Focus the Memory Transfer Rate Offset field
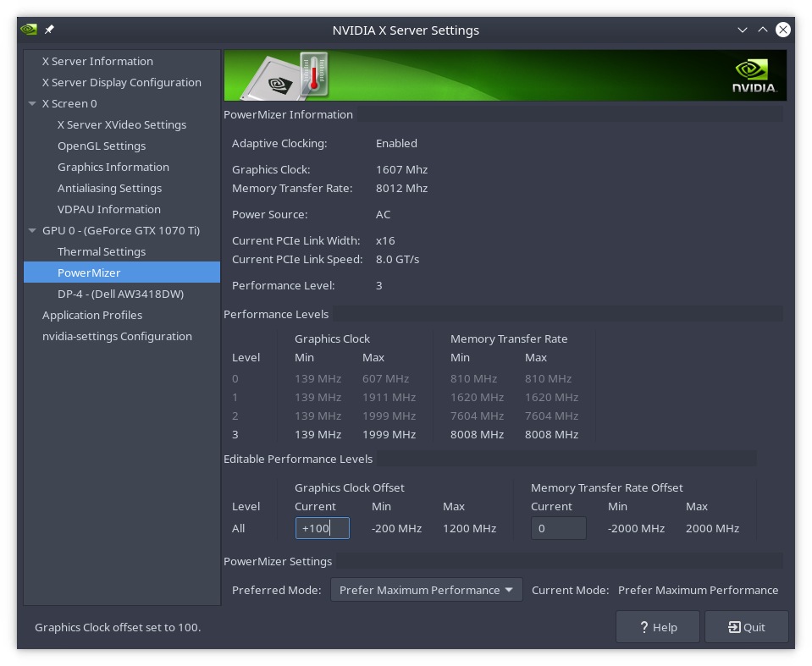The height and width of the screenshot is (666, 812). coord(558,528)
